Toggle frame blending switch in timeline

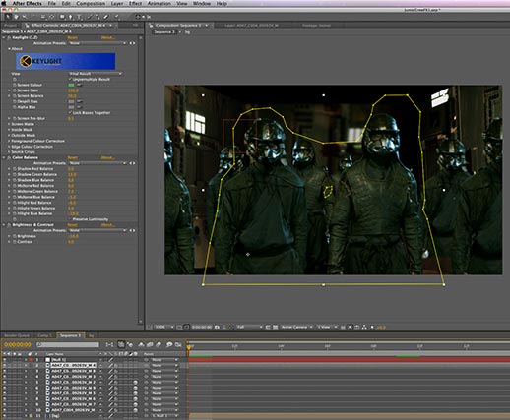150,344
